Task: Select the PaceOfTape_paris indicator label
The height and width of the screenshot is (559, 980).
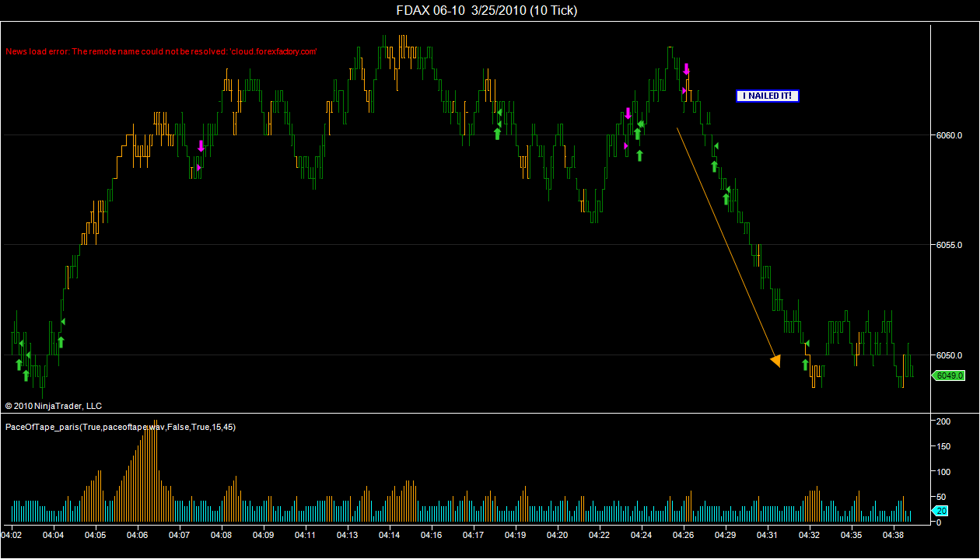Action: pos(121,427)
